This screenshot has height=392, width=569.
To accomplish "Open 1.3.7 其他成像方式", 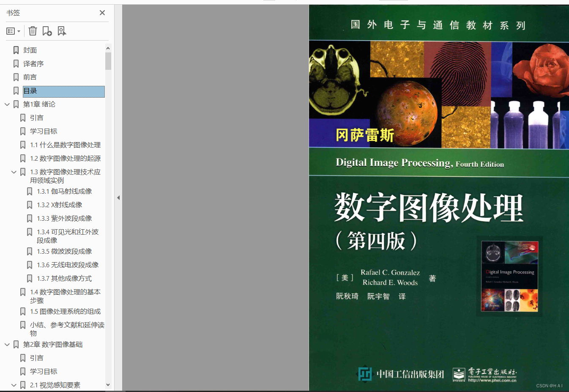I will (64, 279).
